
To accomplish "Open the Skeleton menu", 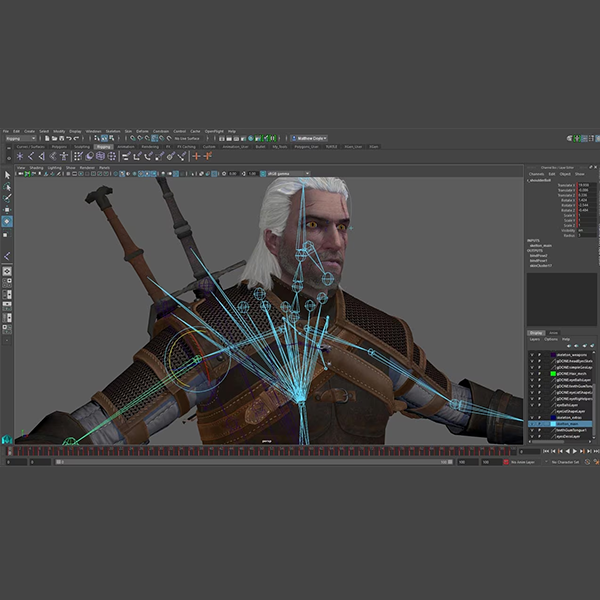I will coord(113,131).
